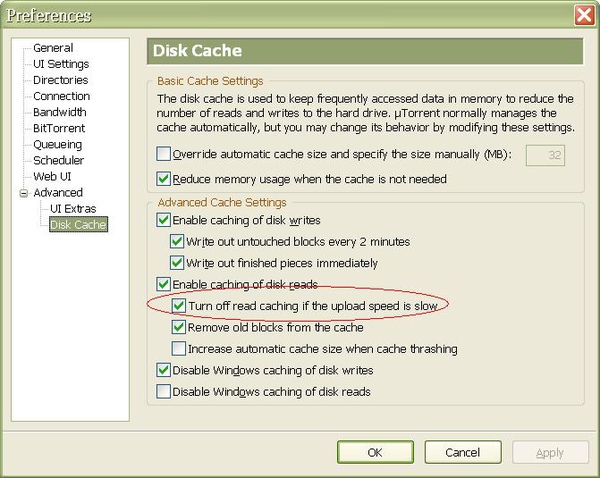Check Disable Windows caching of disk reads
This screenshot has width=600, height=478.
tap(164, 392)
